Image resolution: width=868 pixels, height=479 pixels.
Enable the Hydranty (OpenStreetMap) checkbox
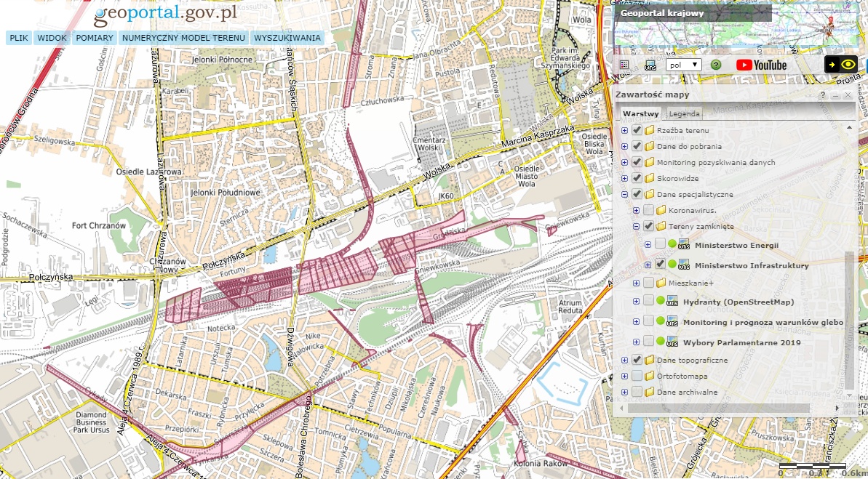coord(648,301)
